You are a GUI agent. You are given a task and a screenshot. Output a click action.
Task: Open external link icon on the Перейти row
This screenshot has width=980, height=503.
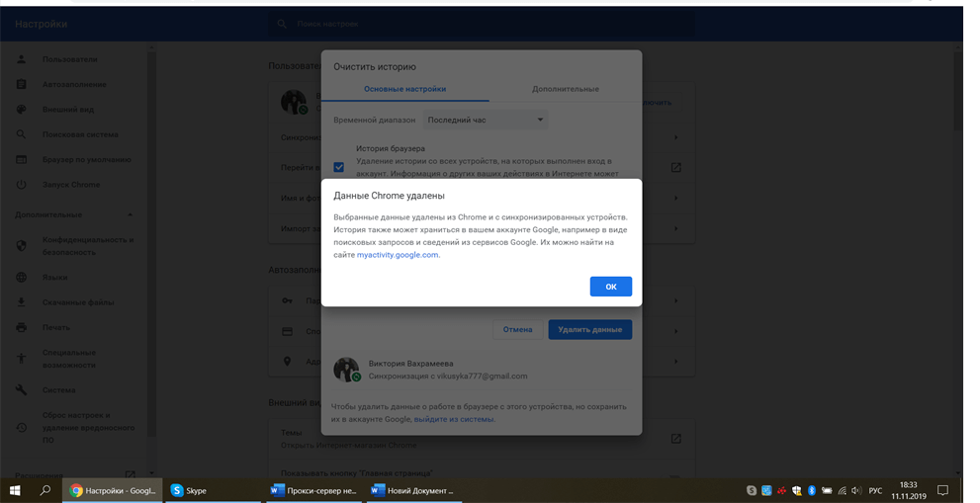pyautogui.click(x=675, y=167)
